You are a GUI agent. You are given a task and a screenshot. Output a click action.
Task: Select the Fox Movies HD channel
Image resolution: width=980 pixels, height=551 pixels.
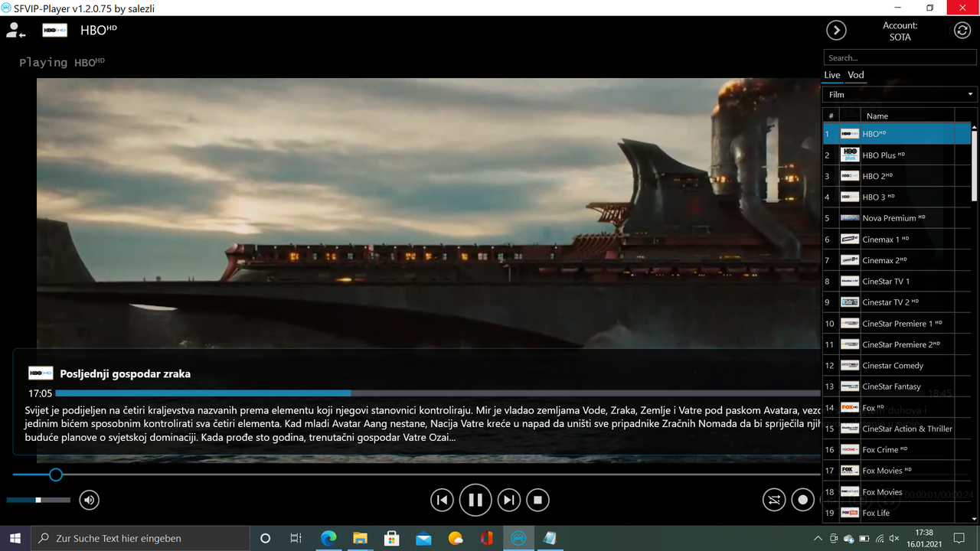click(x=897, y=471)
